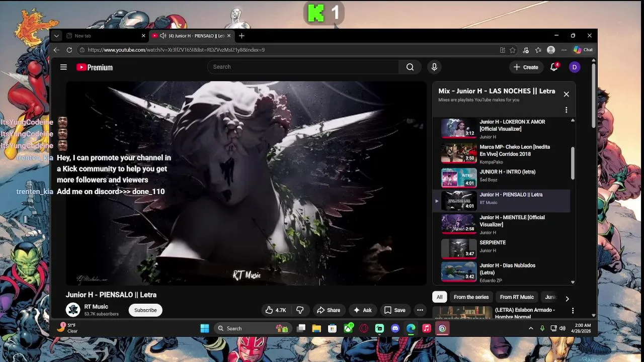
Task: Open the RT Music channel name link
Action: (x=96, y=307)
